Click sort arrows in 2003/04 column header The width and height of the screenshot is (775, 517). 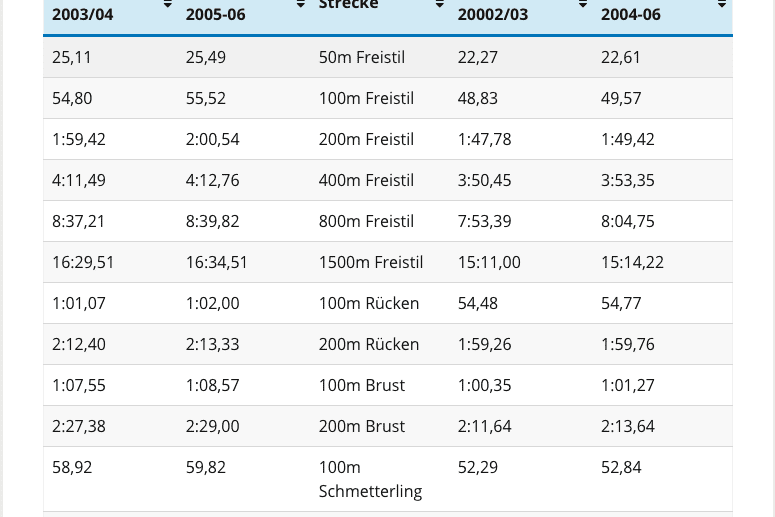pyautogui.click(x=167, y=6)
